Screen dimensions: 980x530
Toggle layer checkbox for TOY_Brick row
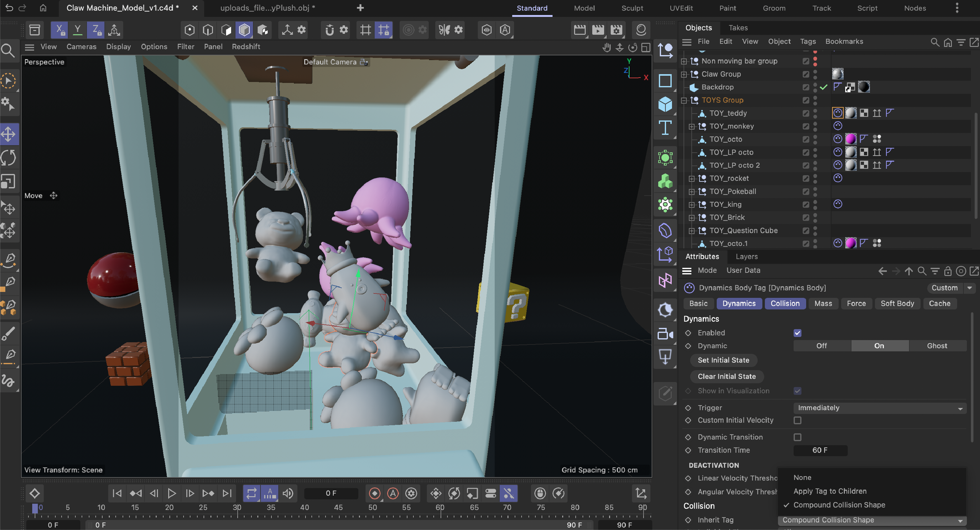pyautogui.click(x=806, y=217)
